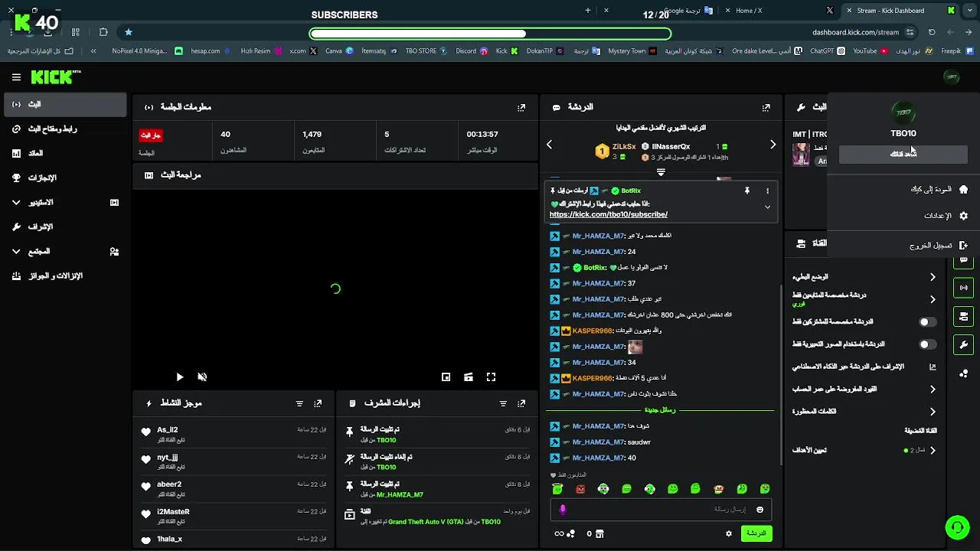Viewport: 980px width, 551px height.
Task: Filter the moderator actions list
Action: [x=503, y=403]
